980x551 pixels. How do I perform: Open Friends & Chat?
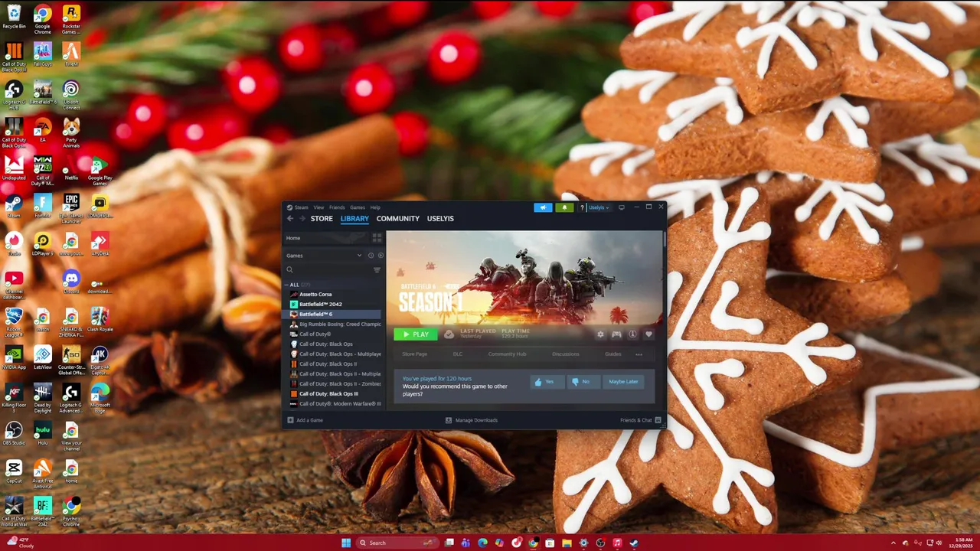641,420
